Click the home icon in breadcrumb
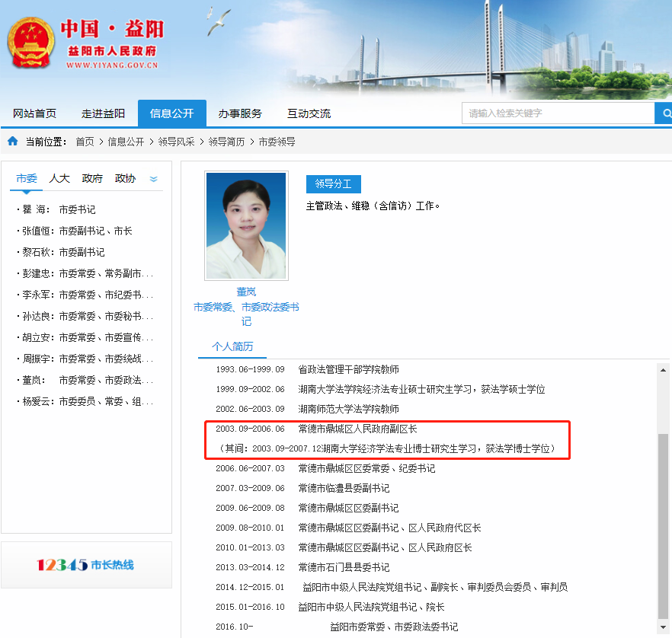 tap(13, 142)
